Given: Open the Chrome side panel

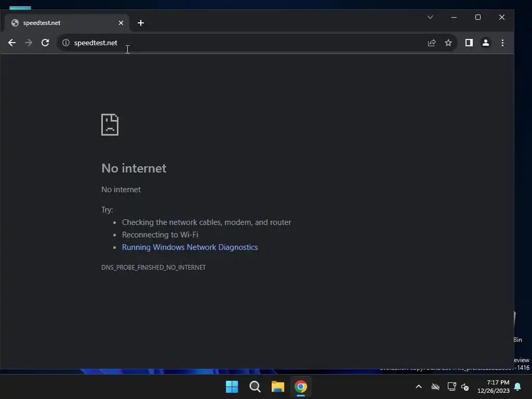Looking at the screenshot, I should (469, 43).
